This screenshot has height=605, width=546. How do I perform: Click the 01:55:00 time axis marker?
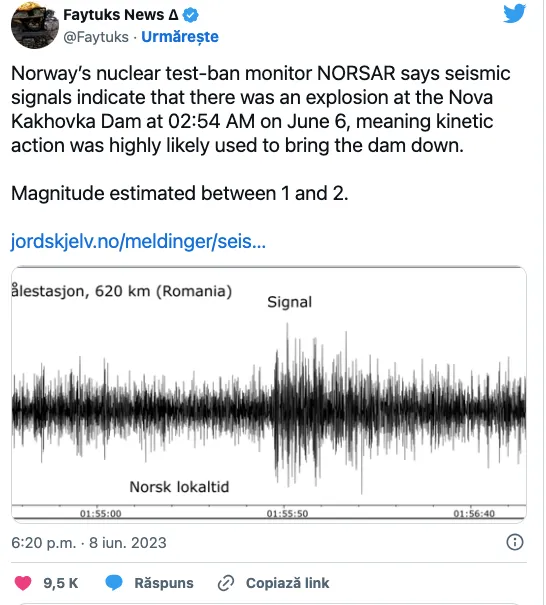101,514
